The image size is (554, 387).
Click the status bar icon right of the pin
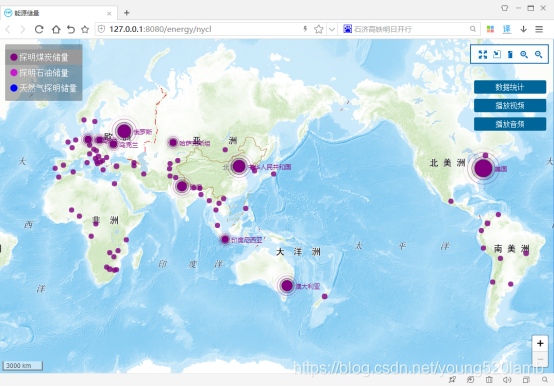pyautogui.click(x=470, y=380)
